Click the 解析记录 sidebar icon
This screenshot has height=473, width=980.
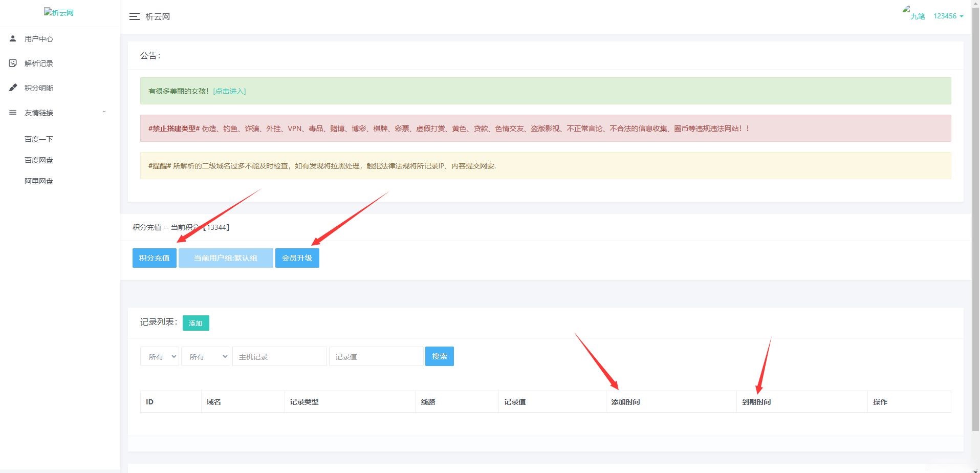click(13, 63)
